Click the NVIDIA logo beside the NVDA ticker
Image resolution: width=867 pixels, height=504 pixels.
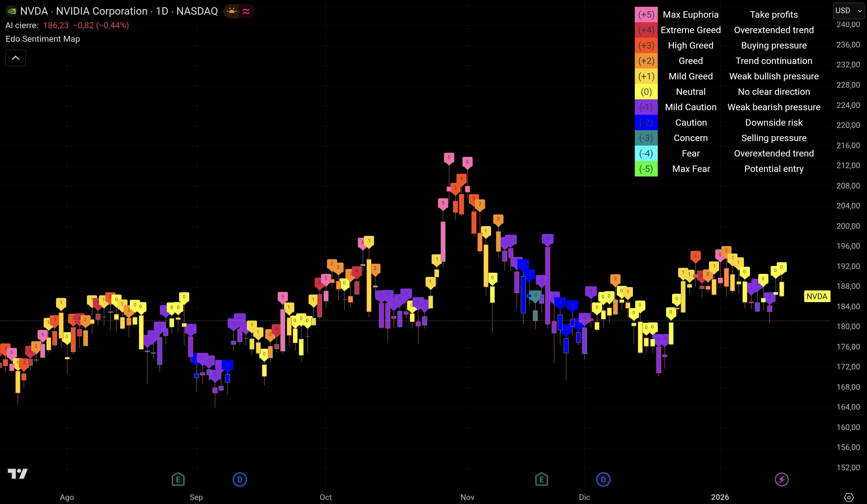click(x=11, y=11)
